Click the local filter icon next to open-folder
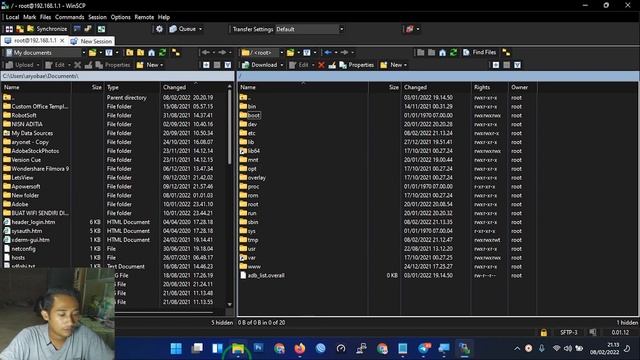This screenshot has width=640, height=360. tap(109, 53)
